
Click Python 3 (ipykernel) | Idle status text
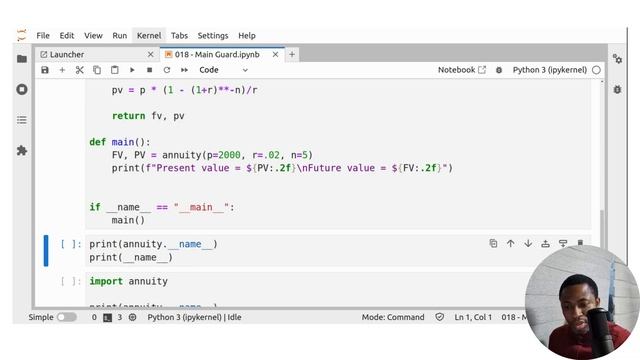194,317
